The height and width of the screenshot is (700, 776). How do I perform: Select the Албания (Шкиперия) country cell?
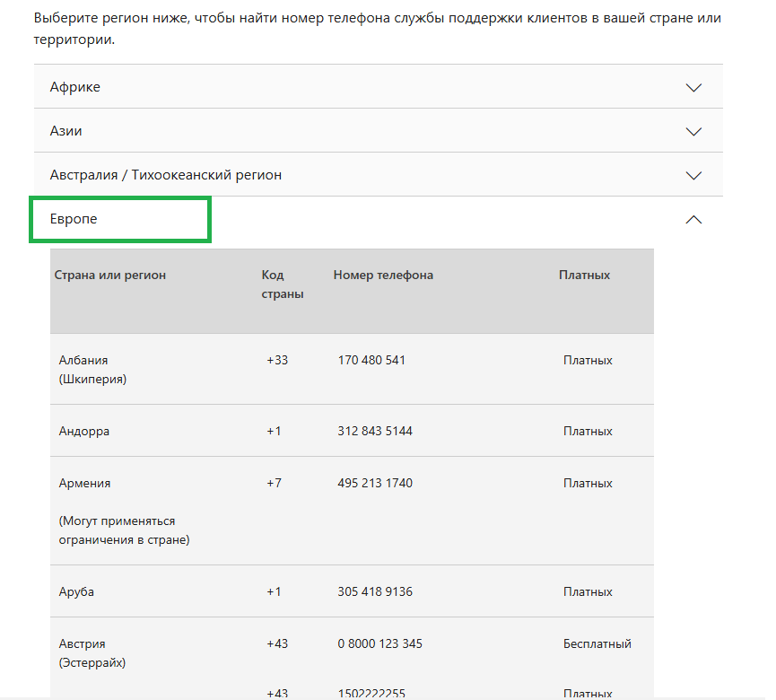(x=92, y=370)
